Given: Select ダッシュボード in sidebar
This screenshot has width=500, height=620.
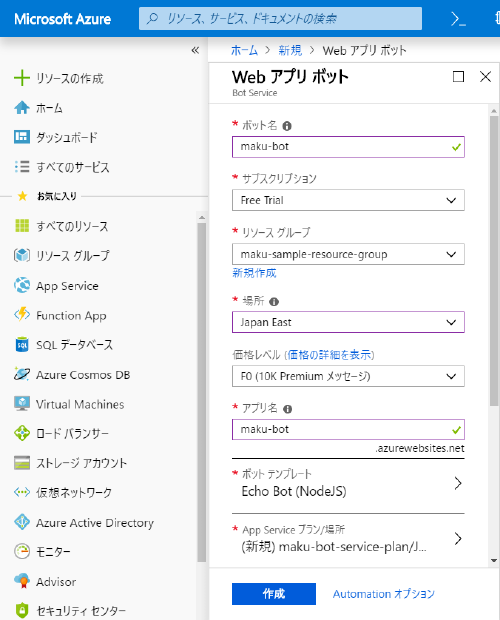Looking at the screenshot, I should coord(66,137).
